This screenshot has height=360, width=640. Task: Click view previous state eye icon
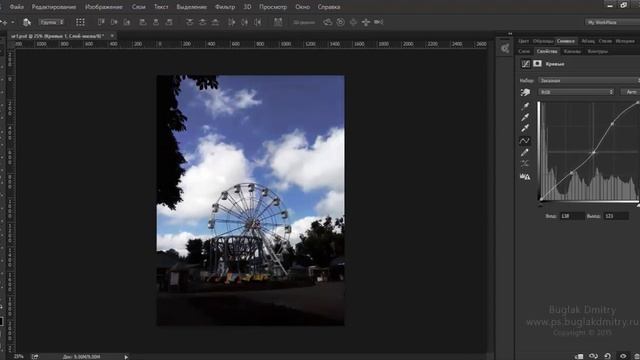593,356
